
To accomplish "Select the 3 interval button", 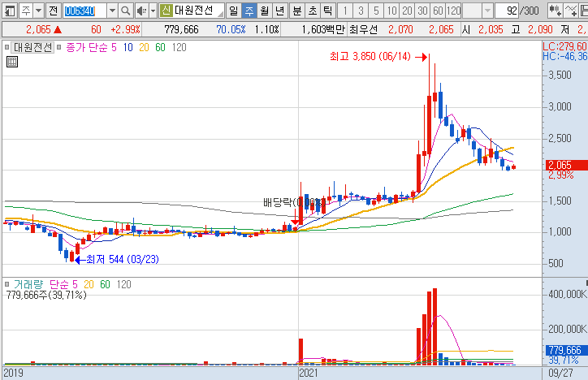I will pyautogui.click(x=361, y=11).
